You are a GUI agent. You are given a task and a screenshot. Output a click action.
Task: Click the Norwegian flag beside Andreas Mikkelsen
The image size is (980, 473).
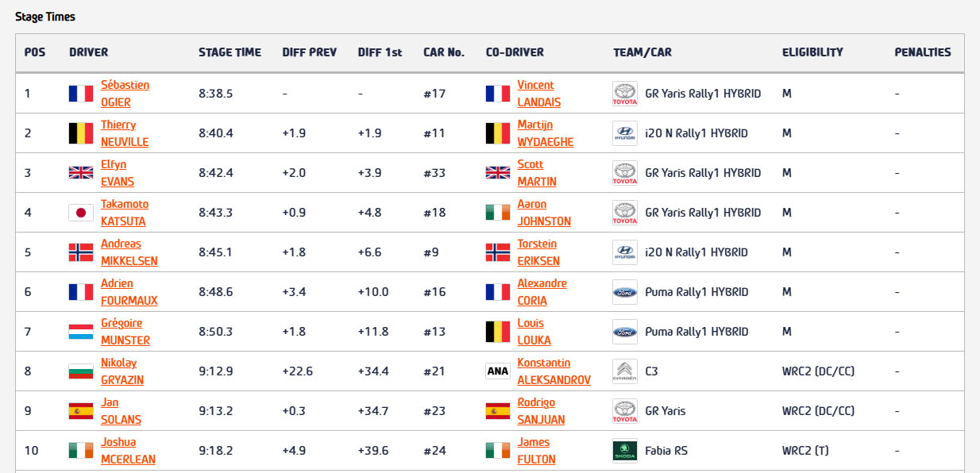point(81,252)
